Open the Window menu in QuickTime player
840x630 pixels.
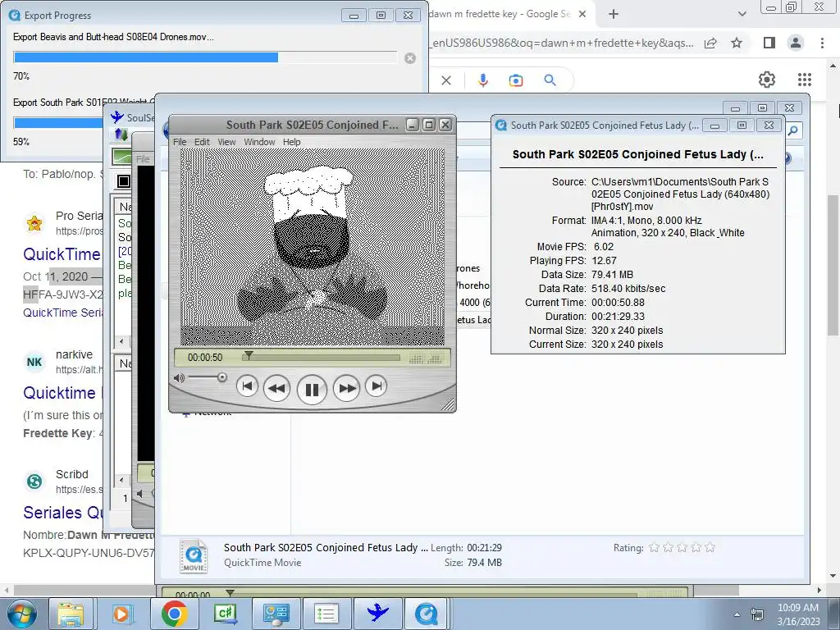point(259,142)
